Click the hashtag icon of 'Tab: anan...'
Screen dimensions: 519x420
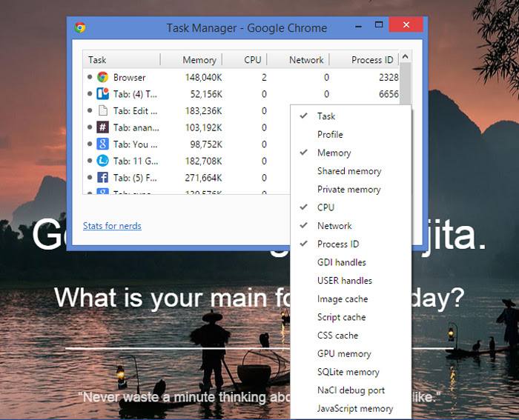click(x=102, y=127)
